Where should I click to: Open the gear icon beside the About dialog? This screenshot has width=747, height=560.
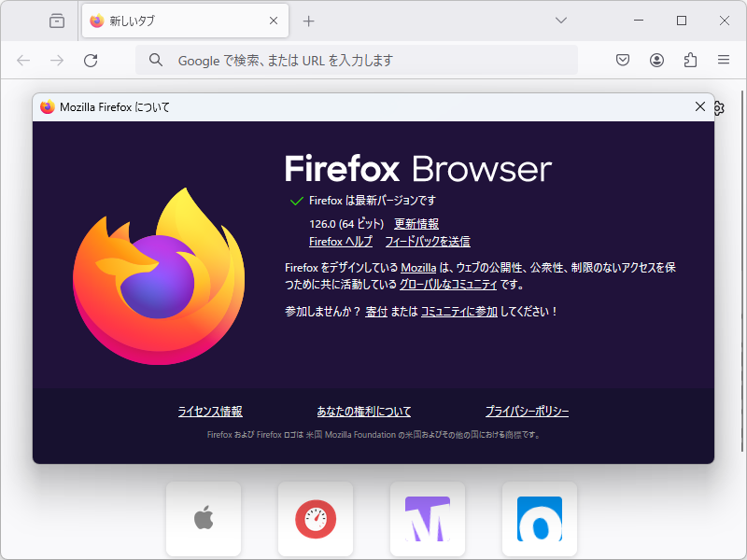(x=717, y=107)
